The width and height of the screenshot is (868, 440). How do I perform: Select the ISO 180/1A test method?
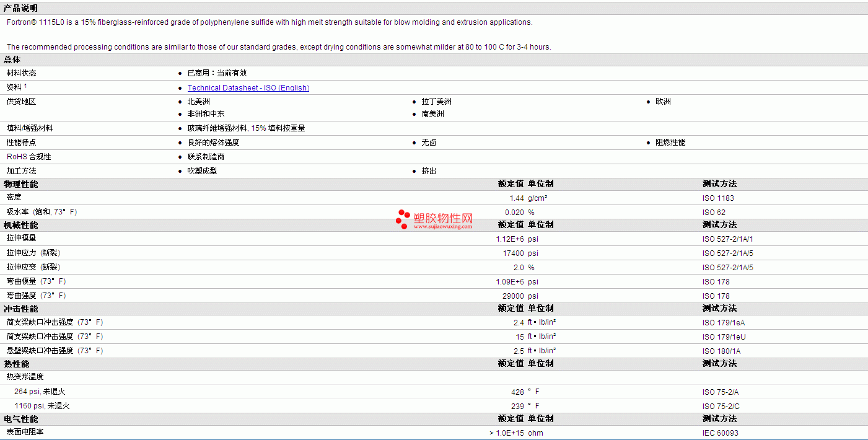point(721,351)
